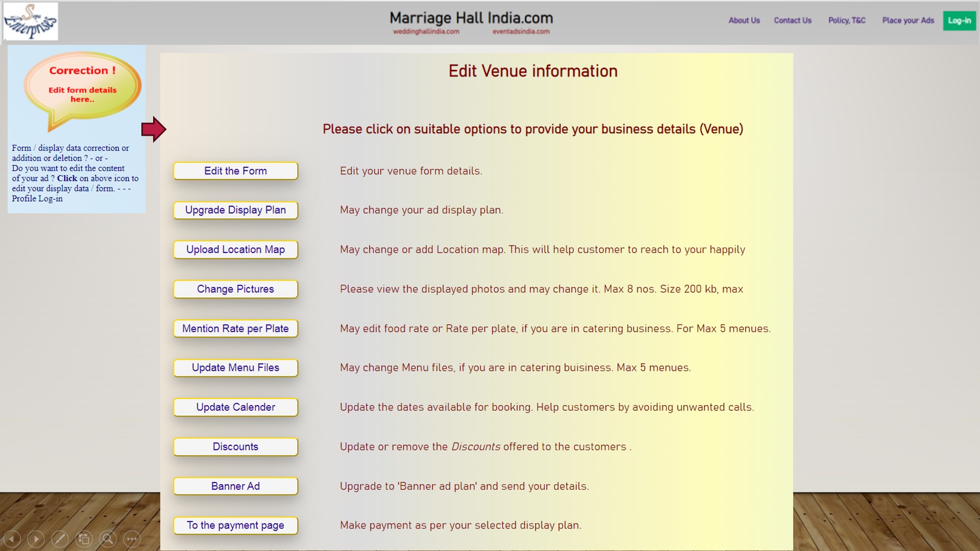Click the Upload Location Map button

point(235,249)
